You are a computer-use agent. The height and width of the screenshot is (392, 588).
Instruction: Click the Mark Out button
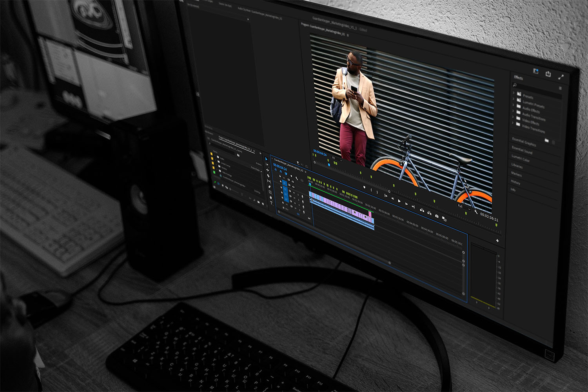(377, 192)
